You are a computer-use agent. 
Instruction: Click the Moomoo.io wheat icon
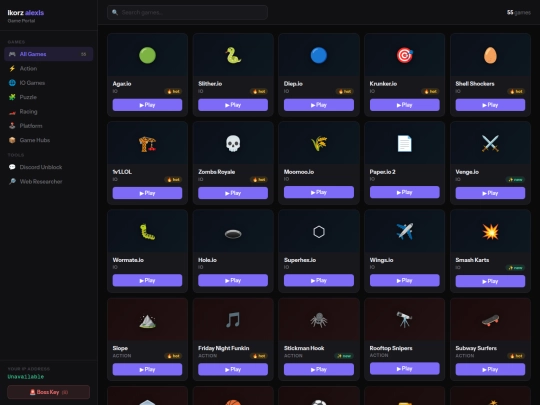pyautogui.click(x=319, y=144)
